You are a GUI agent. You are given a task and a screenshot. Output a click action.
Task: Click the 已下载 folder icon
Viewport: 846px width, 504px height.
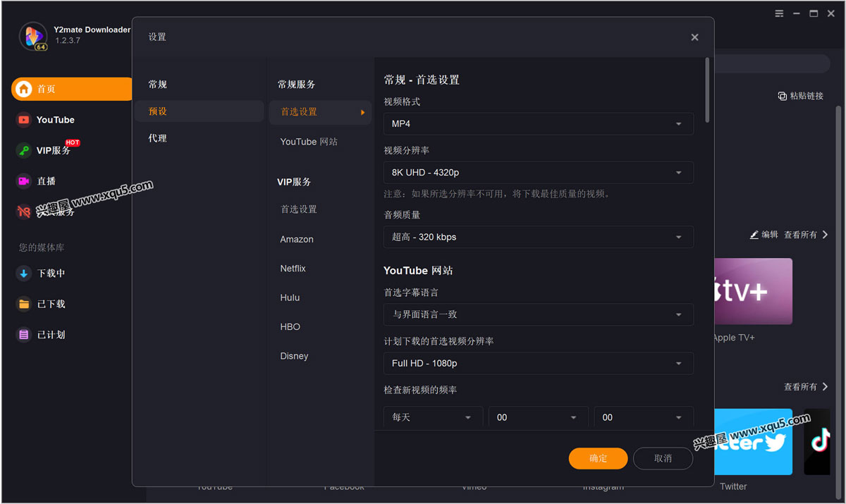(x=24, y=304)
